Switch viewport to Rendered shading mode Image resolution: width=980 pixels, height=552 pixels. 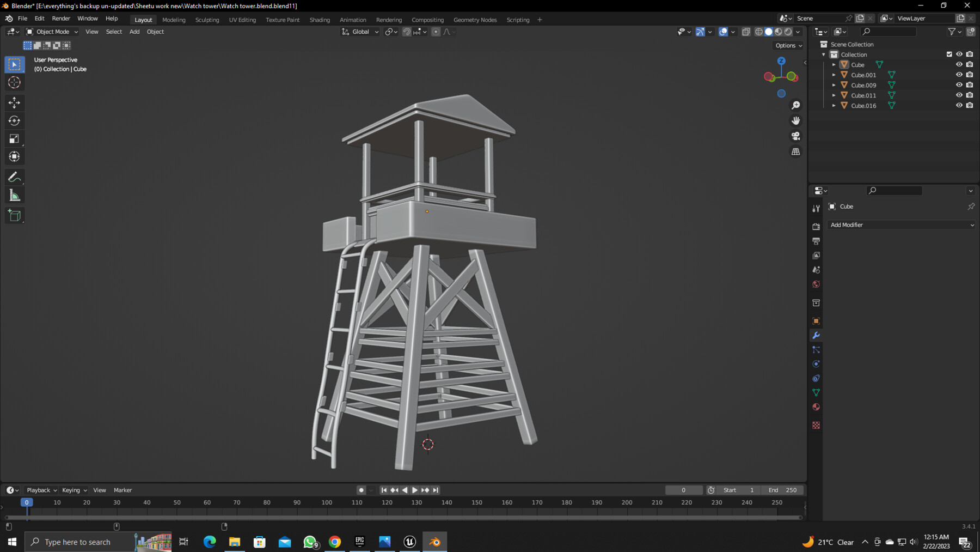coord(787,31)
